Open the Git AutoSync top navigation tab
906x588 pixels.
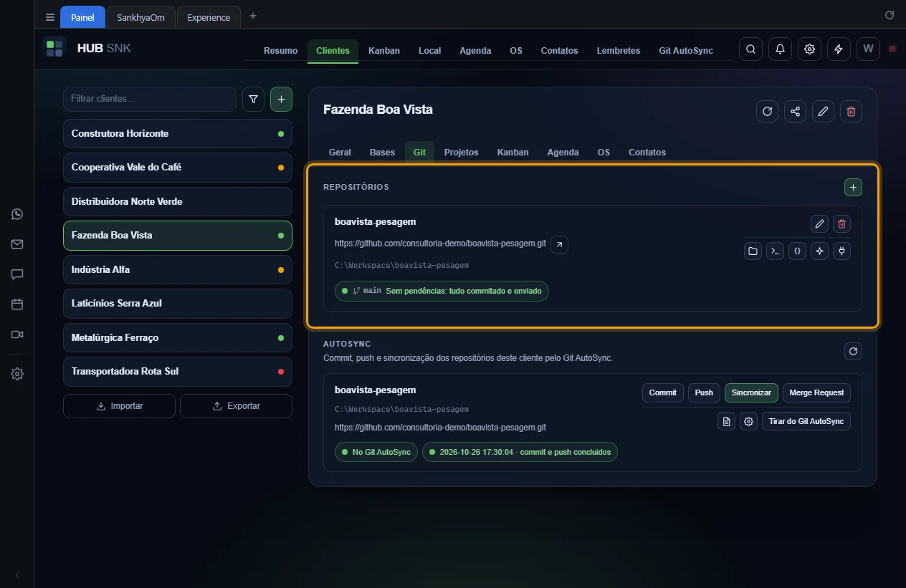[x=686, y=51]
